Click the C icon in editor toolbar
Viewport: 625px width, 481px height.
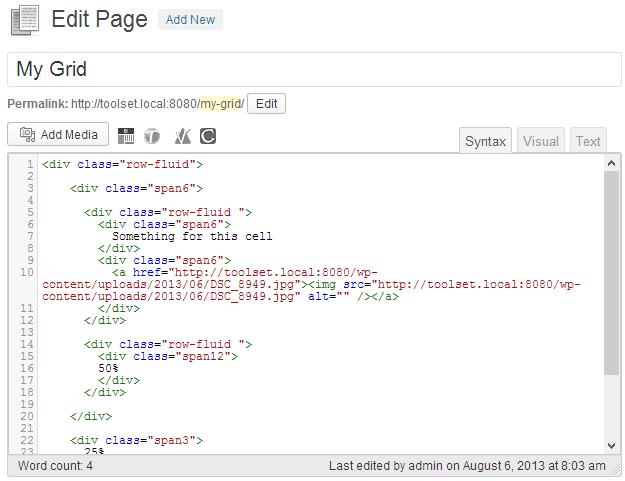coord(208,136)
